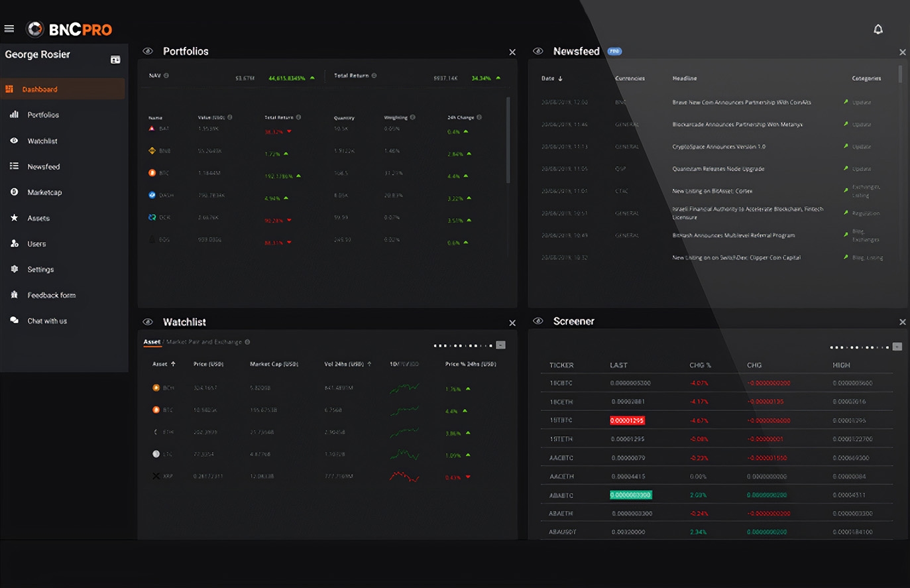This screenshot has width=910, height=588.
Task: Open George Rosier's profile card icon
Action: click(x=115, y=60)
